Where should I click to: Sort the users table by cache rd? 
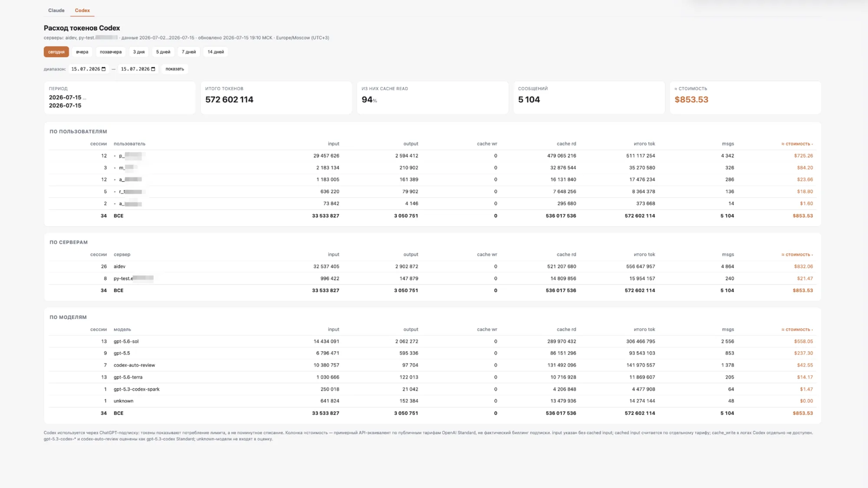click(566, 144)
